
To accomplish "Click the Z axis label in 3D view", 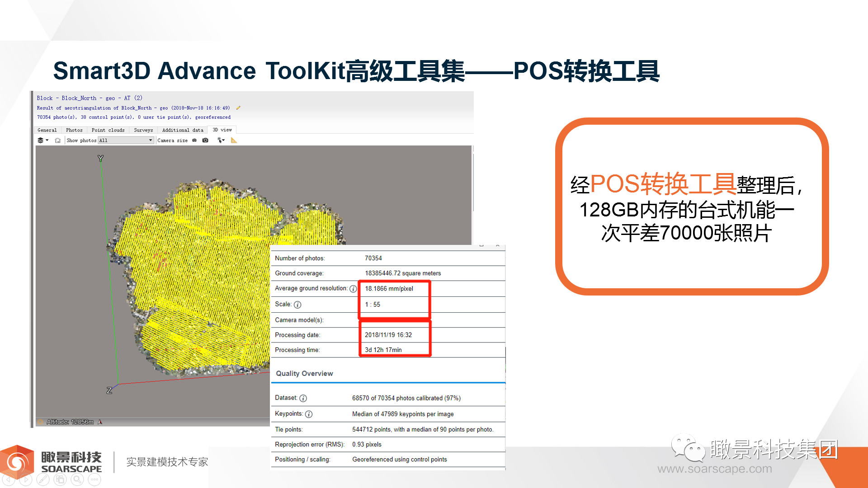I will pos(109,390).
